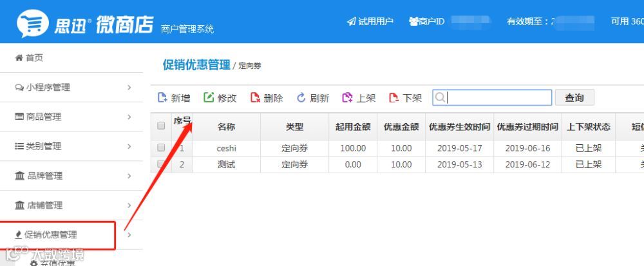Expand the 商品管理 chevron
Viewport: 644px width, 266px height.
pyautogui.click(x=129, y=117)
